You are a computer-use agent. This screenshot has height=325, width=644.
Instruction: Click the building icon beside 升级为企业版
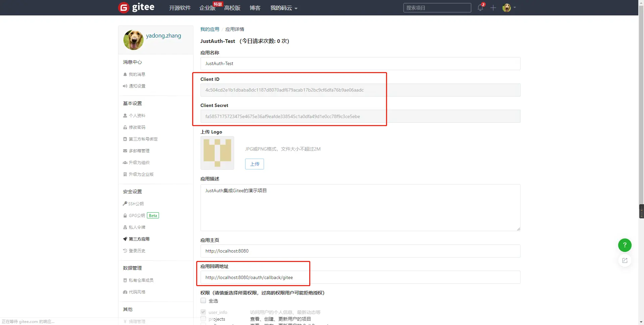tap(125, 174)
